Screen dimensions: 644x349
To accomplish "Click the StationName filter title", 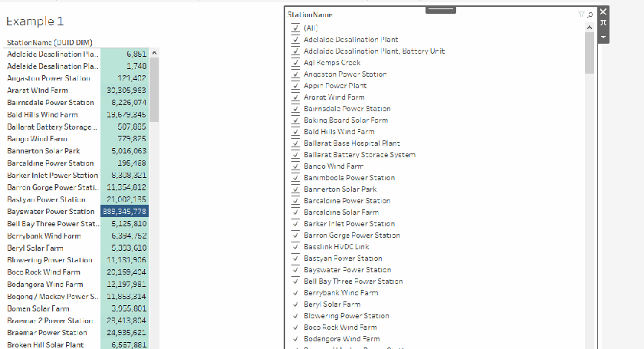I will tap(310, 15).
